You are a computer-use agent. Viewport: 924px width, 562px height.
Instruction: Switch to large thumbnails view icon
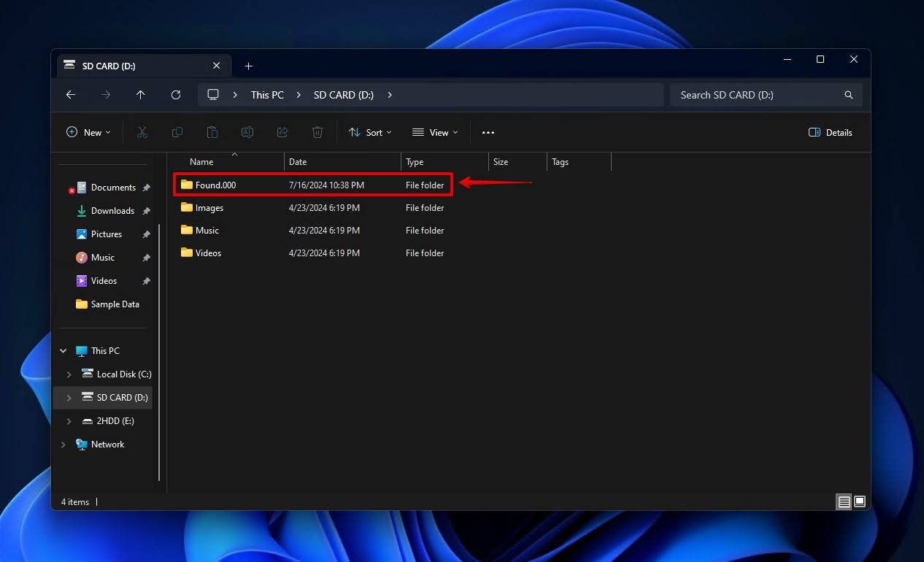(860, 501)
